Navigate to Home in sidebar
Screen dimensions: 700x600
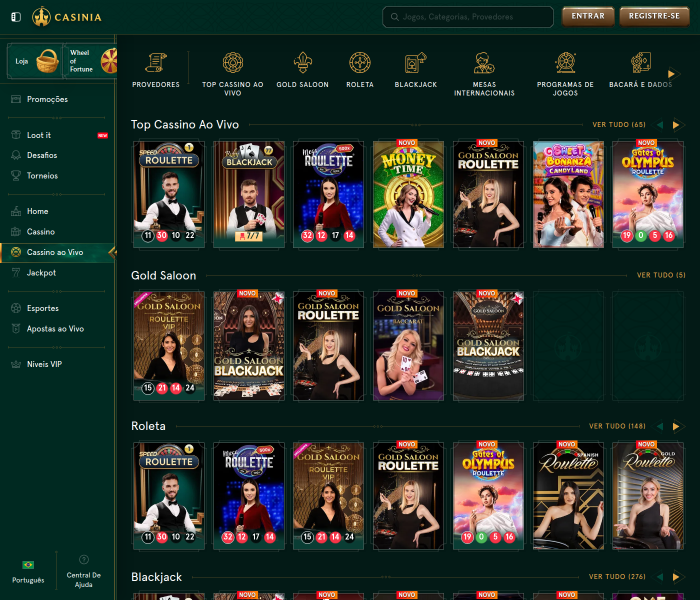click(56, 211)
